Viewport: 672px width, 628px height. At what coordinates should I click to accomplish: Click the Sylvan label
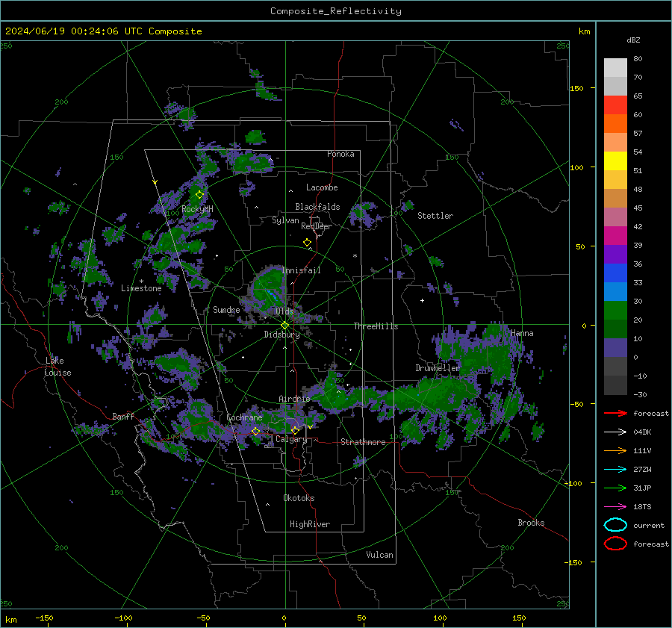pos(285,220)
